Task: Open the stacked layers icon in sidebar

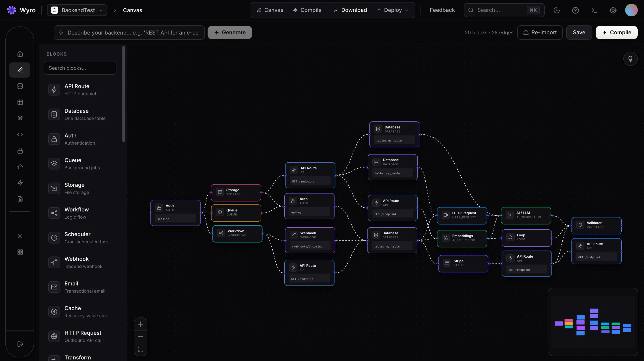Action: pos(20,118)
